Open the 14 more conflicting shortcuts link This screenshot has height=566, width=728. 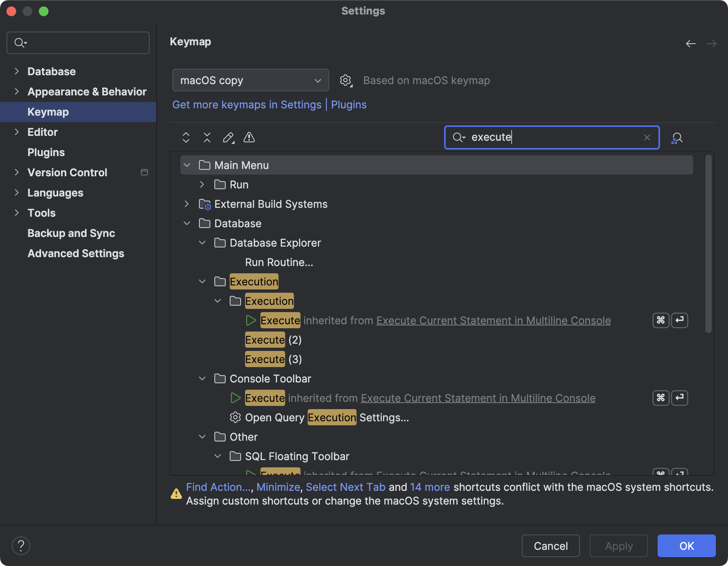[430, 487]
